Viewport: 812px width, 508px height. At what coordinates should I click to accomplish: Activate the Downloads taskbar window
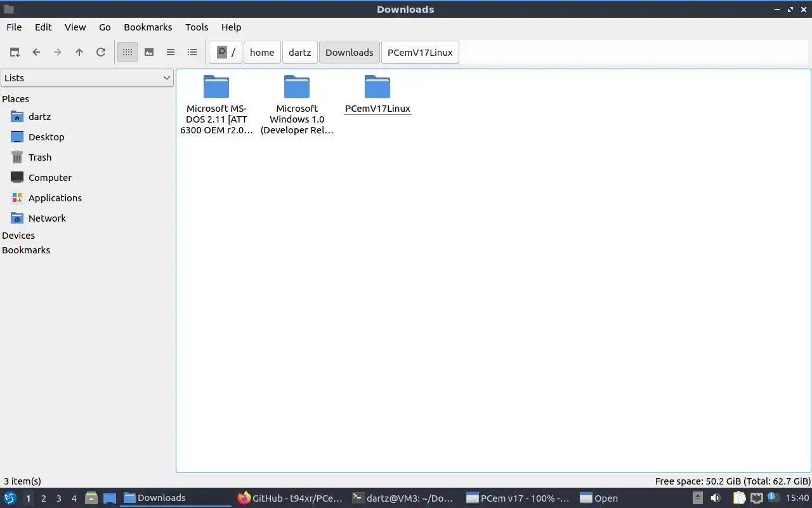176,498
